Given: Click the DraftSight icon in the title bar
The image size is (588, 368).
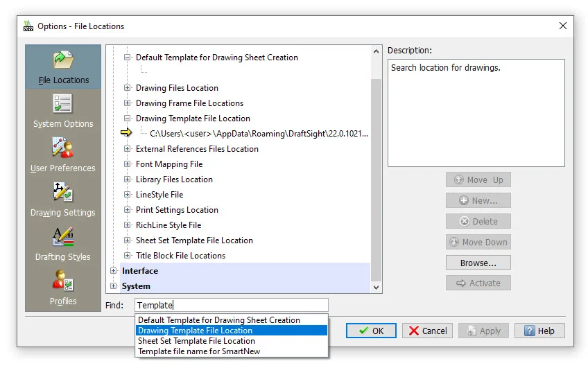Looking at the screenshot, I should 28,26.
